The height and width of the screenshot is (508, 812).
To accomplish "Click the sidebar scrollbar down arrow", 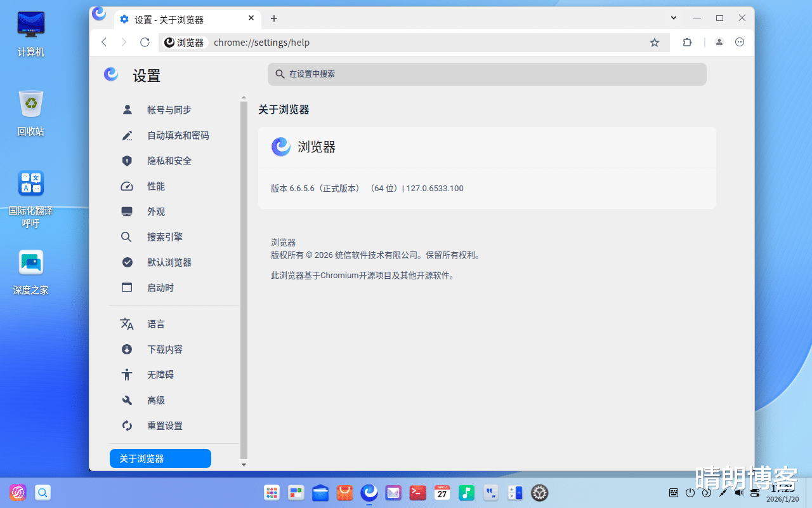I will 244,465.
